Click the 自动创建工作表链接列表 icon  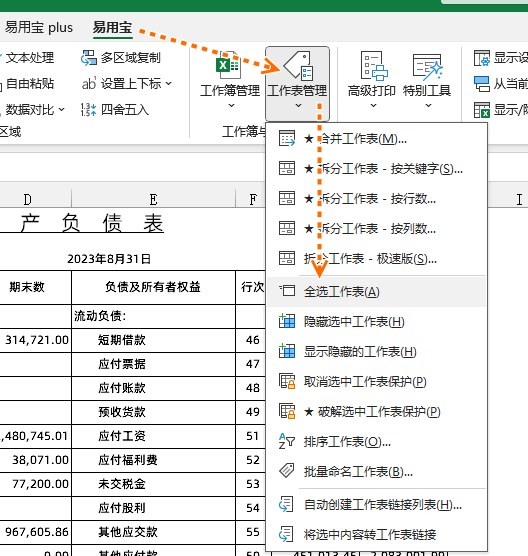pos(287,504)
